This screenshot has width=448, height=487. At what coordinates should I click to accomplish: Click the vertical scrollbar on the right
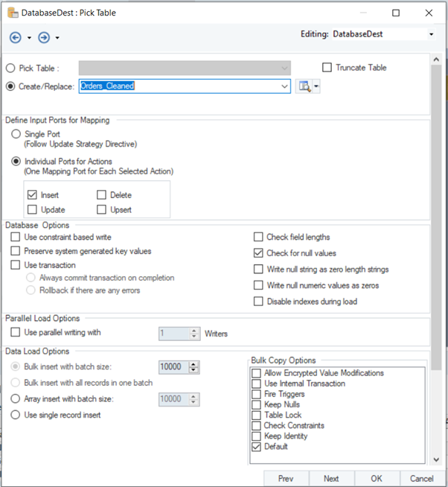point(435,223)
